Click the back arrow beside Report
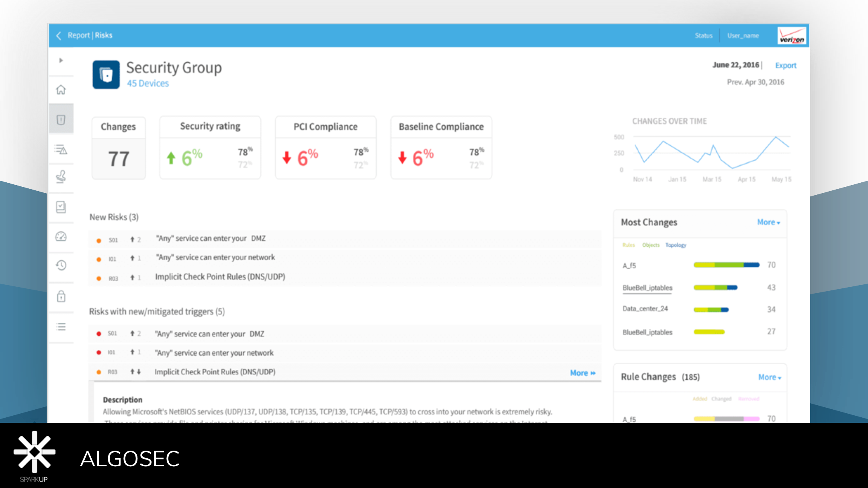This screenshot has width=868, height=488. [59, 36]
